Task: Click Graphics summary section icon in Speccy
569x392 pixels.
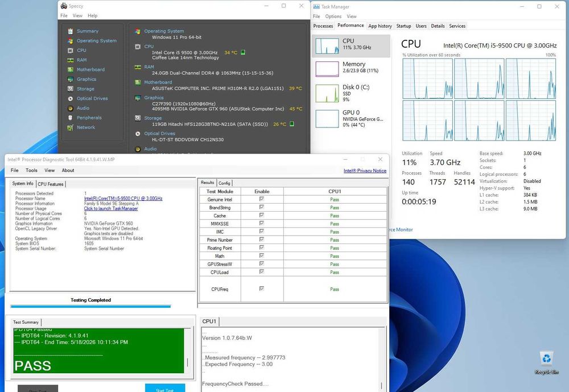Action: [x=138, y=98]
